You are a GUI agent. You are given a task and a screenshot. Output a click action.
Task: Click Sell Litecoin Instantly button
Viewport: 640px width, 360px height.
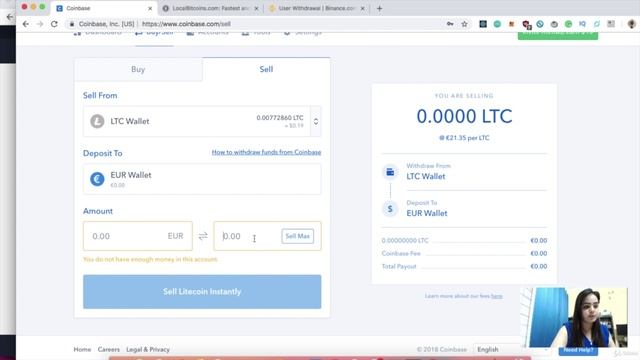(x=202, y=291)
